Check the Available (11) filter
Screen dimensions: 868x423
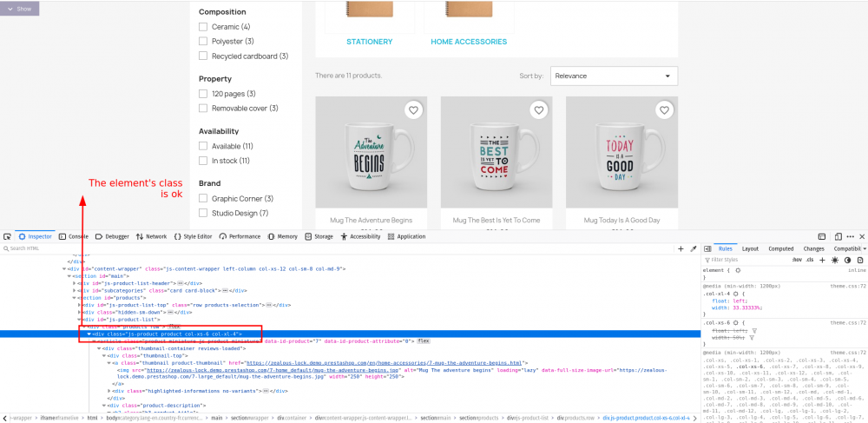point(203,146)
